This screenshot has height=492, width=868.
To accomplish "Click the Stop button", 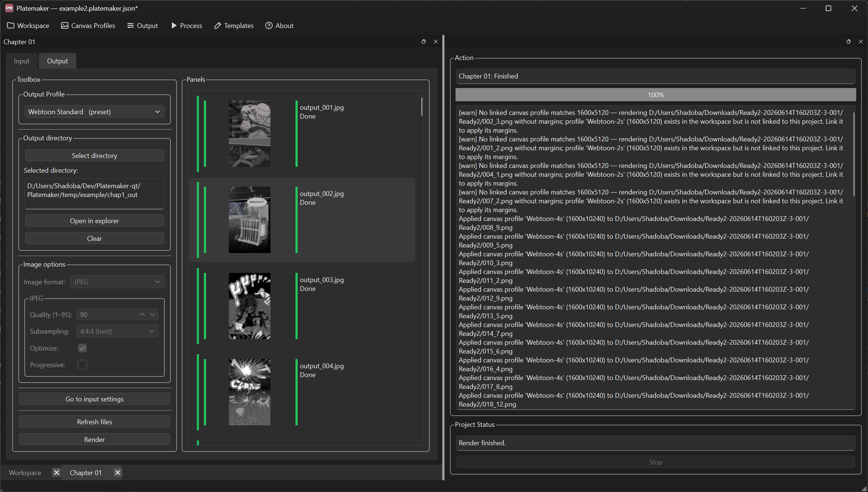I will point(656,462).
